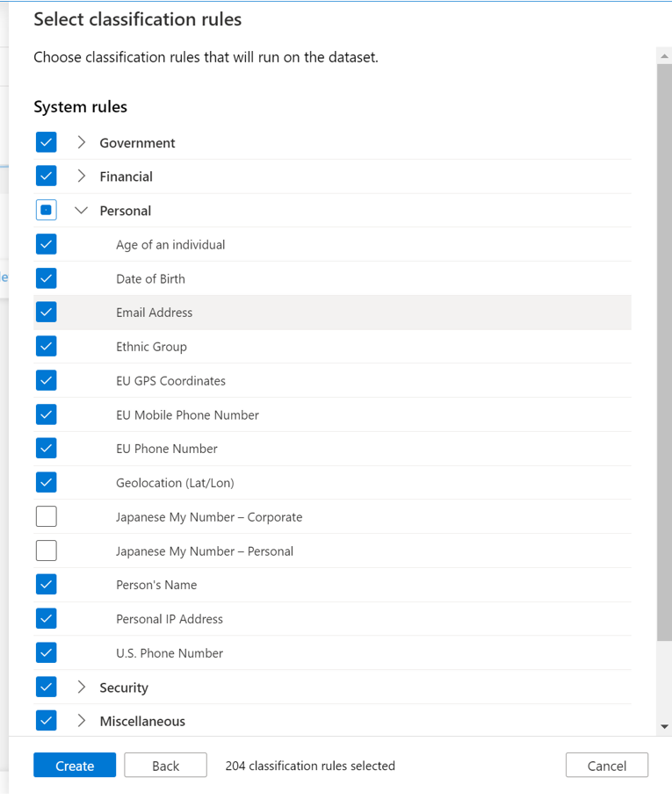Expand the Security category chevron
The image size is (672, 799).
pos(81,687)
